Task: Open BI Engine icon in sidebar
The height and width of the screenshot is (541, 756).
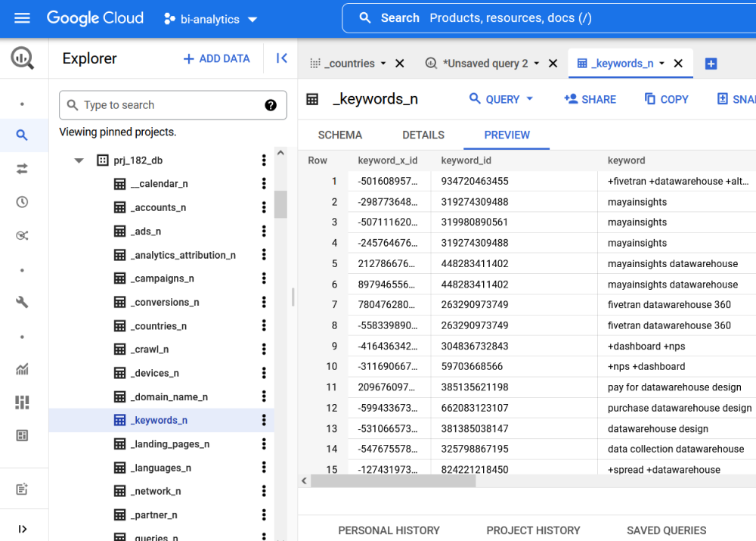Action: pos(22,435)
